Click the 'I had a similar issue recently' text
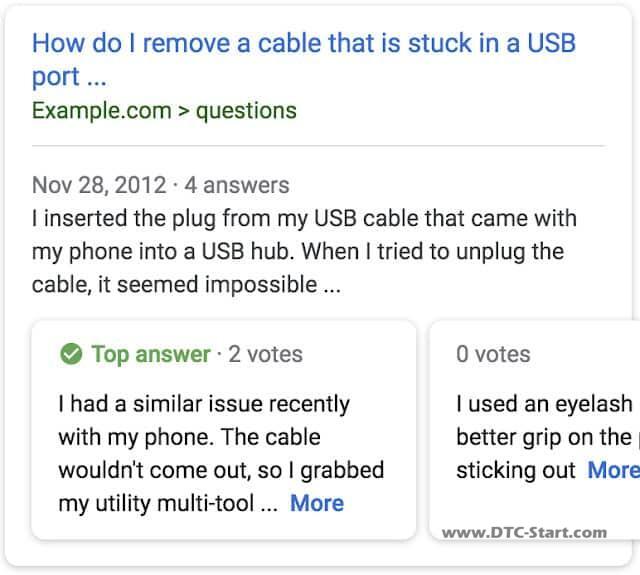The image size is (640, 575). click(204, 404)
